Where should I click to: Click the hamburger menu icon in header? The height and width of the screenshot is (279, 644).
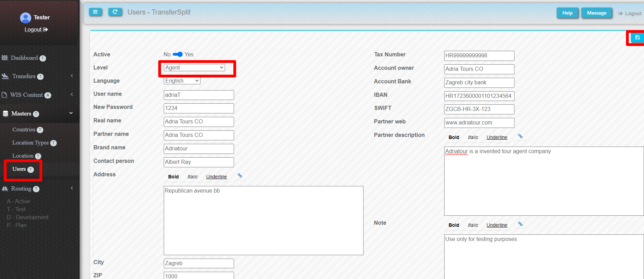click(95, 12)
